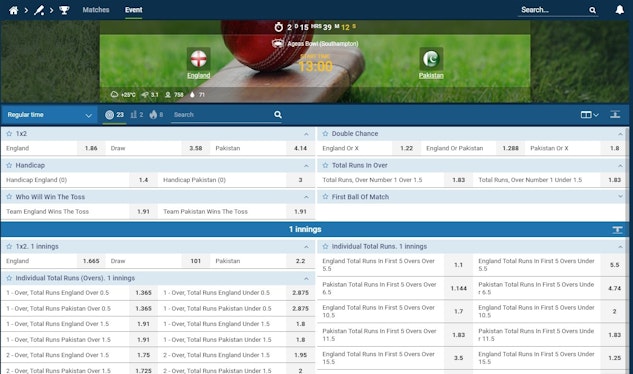Collapse the Handicap market chevron
Viewport: 633px width, 374px height.
coord(306,166)
